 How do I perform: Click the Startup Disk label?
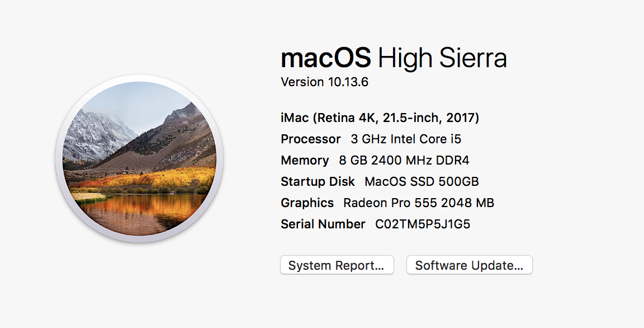(318, 182)
